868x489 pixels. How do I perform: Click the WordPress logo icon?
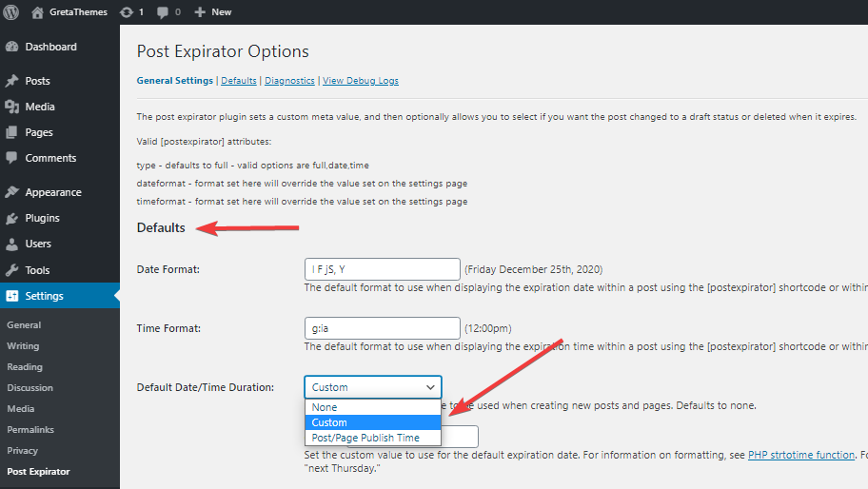tap(11, 11)
